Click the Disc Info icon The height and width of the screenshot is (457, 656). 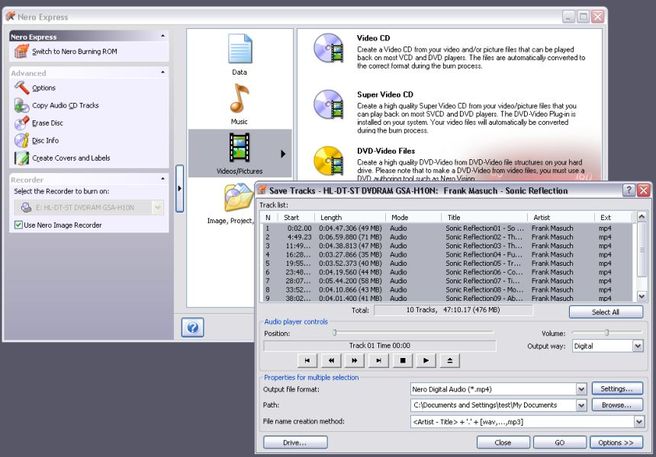point(21,141)
